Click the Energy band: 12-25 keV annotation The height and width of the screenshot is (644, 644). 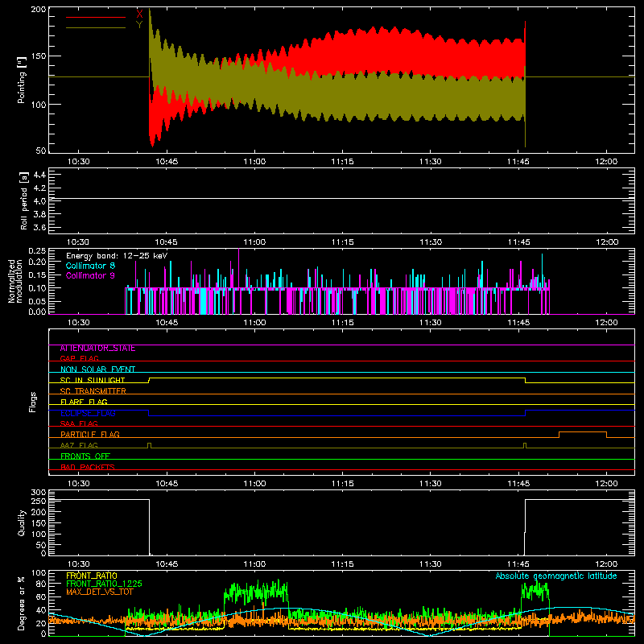coord(117,256)
